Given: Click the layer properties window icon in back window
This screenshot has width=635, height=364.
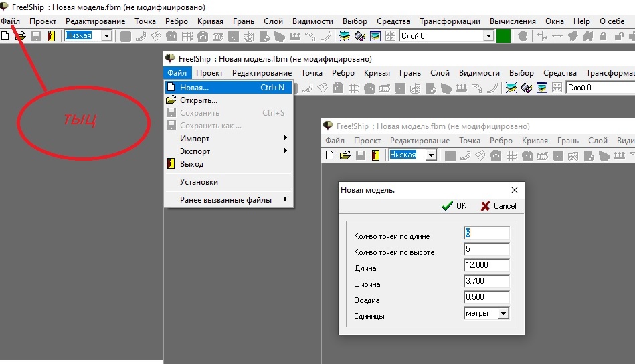Looking at the screenshot, I should pos(375,36).
